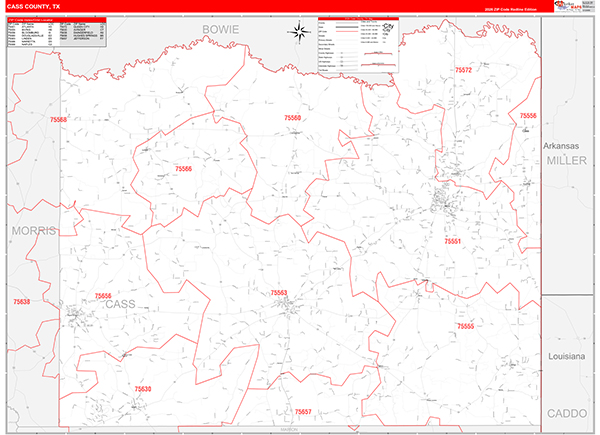Select ZIP code 75572 label
600x435 pixels.
[463, 70]
